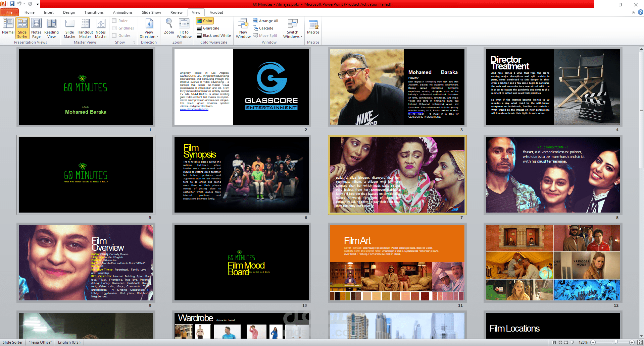Click the zoom out minus button

point(593,342)
